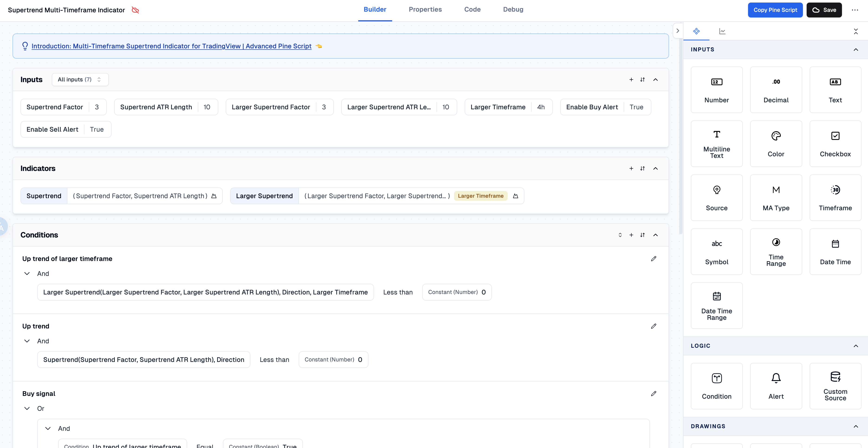
Task: Reorder conditions with the sort icon
Action: coord(642,235)
